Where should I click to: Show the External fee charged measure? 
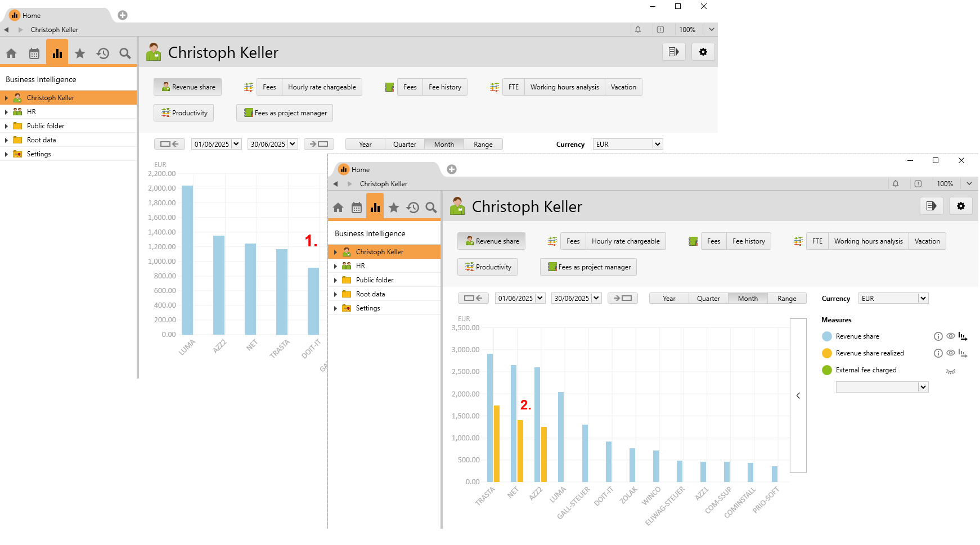[951, 371]
